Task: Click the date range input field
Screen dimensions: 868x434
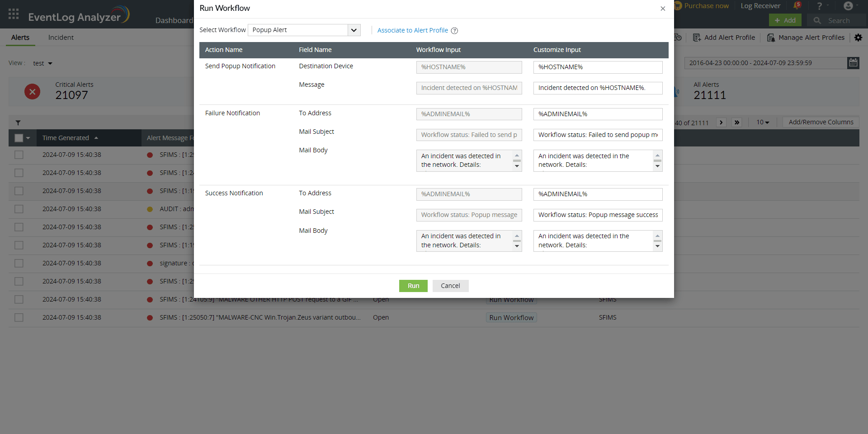Action: click(764, 63)
